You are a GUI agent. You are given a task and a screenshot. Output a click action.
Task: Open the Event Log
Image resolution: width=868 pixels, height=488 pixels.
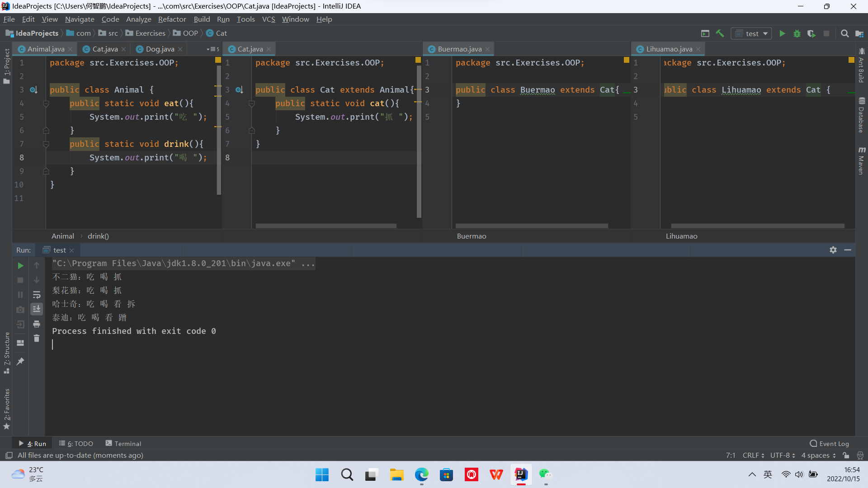click(x=830, y=443)
